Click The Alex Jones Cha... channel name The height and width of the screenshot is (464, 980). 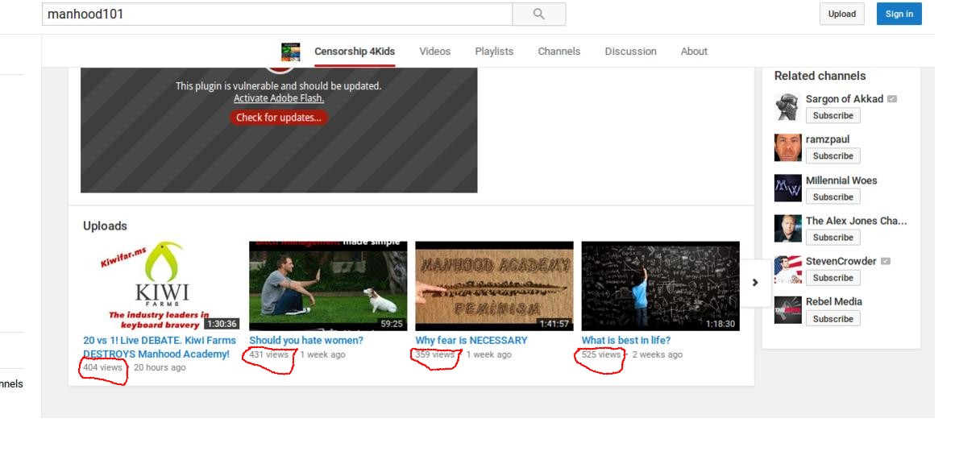click(x=856, y=221)
